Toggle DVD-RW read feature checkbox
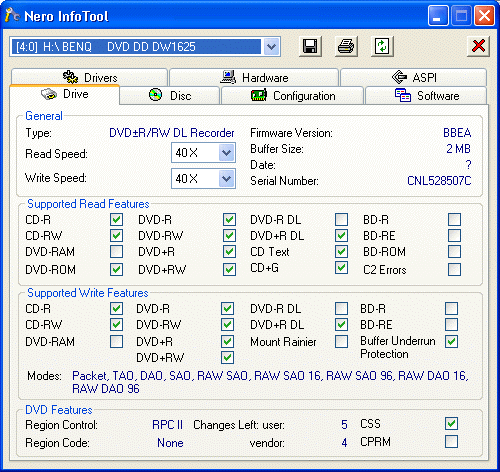 (229, 236)
